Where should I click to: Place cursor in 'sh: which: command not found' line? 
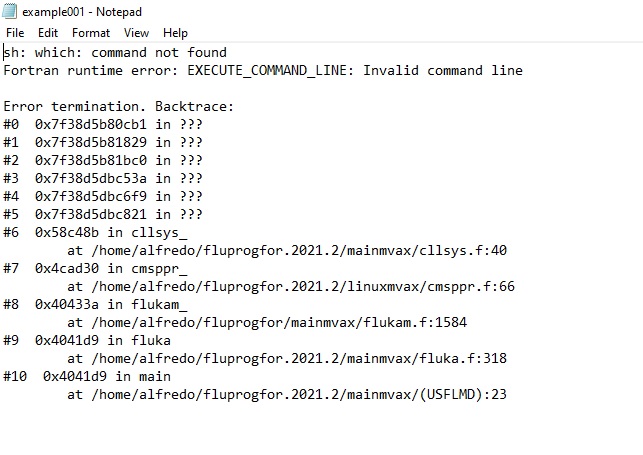click(115, 52)
